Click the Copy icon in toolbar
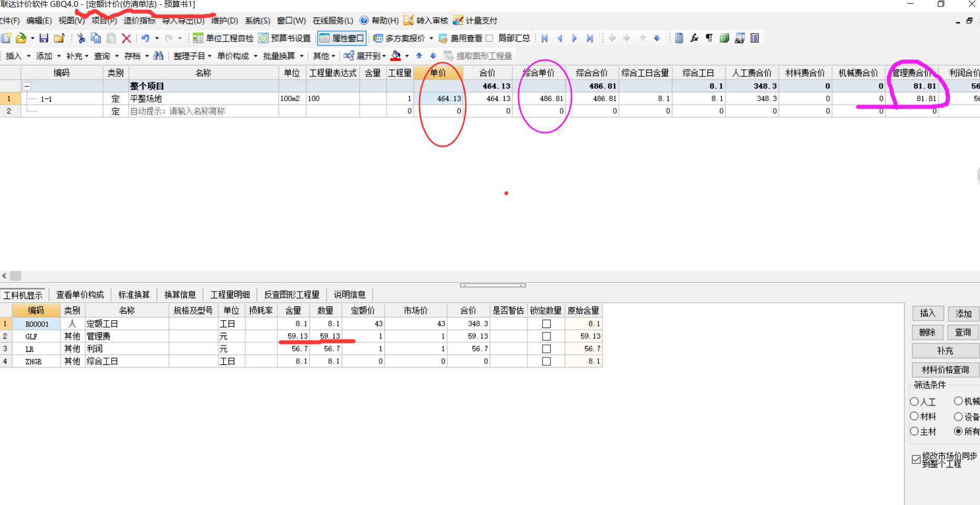Image resolution: width=980 pixels, height=505 pixels. [x=96, y=38]
